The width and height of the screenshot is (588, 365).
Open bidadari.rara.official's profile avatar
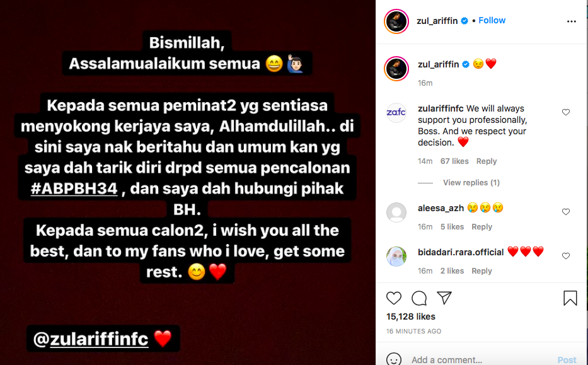(396, 257)
